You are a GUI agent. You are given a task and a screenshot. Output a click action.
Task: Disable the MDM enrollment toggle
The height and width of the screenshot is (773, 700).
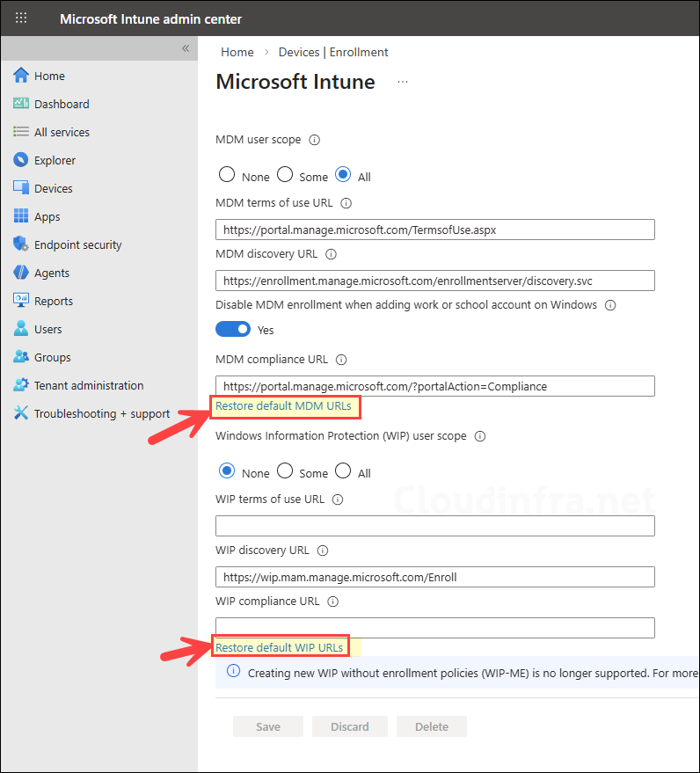233,329
